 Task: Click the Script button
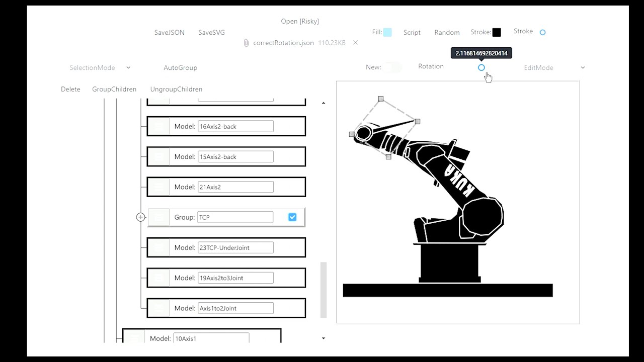(x=412, y=32)
